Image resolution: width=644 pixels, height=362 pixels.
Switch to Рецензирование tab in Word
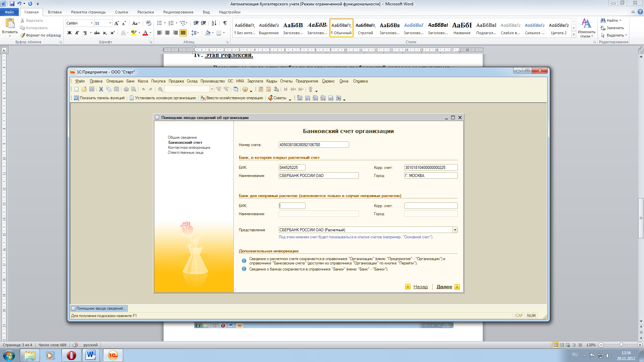click(x=178, y=12)
